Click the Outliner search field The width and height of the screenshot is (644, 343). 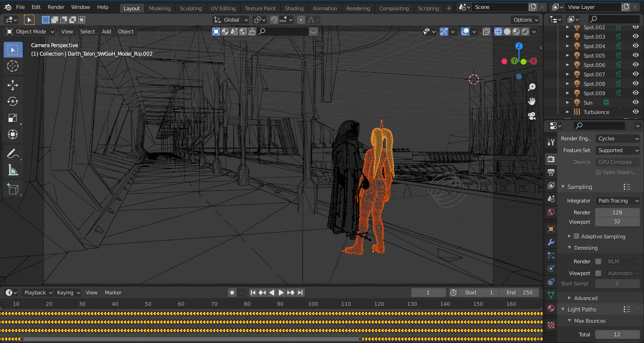(x=613, y=19)
